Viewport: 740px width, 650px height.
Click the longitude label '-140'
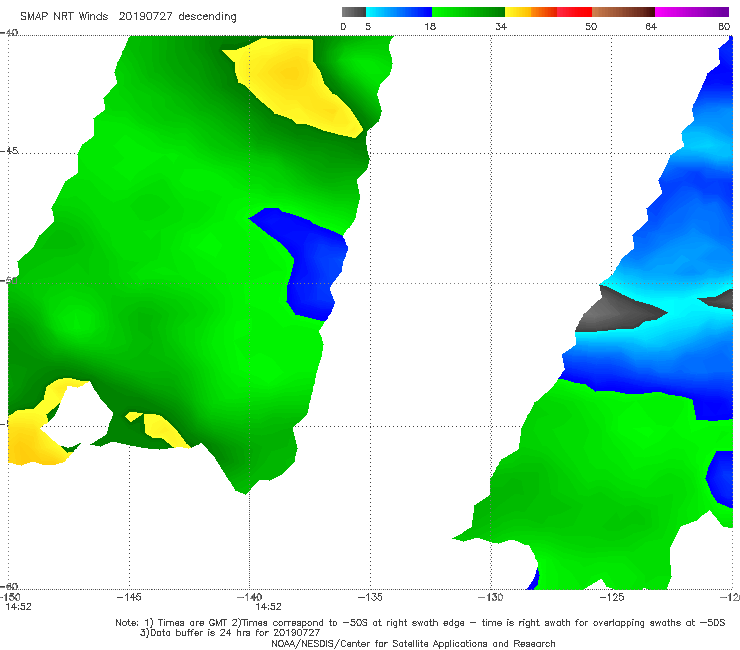(249, 597)
